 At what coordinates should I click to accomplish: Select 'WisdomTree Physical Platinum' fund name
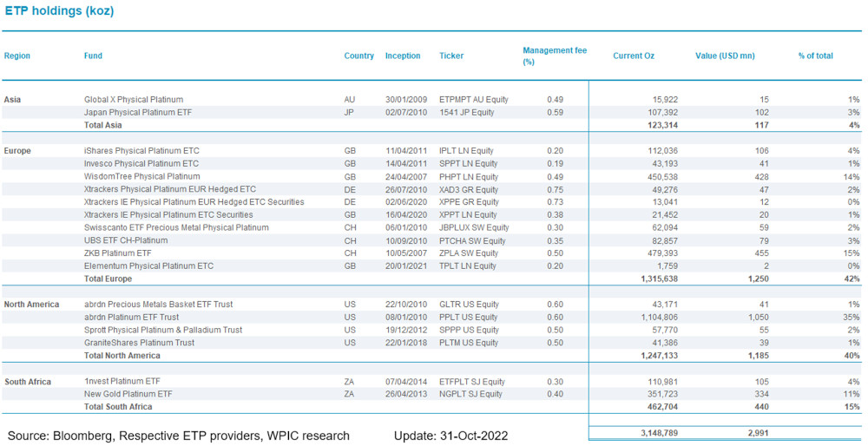[x=141, y=176]
